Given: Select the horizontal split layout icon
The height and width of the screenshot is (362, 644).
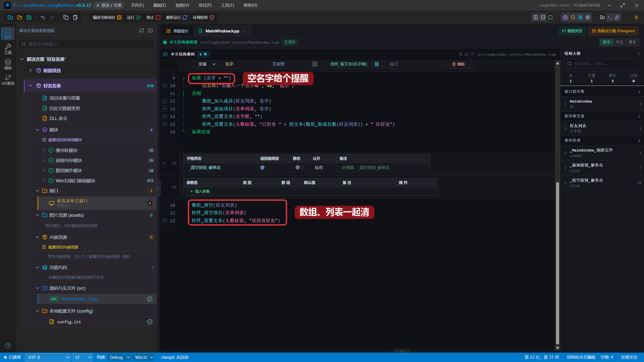Looking at the screenshot, I should point(543,17).
